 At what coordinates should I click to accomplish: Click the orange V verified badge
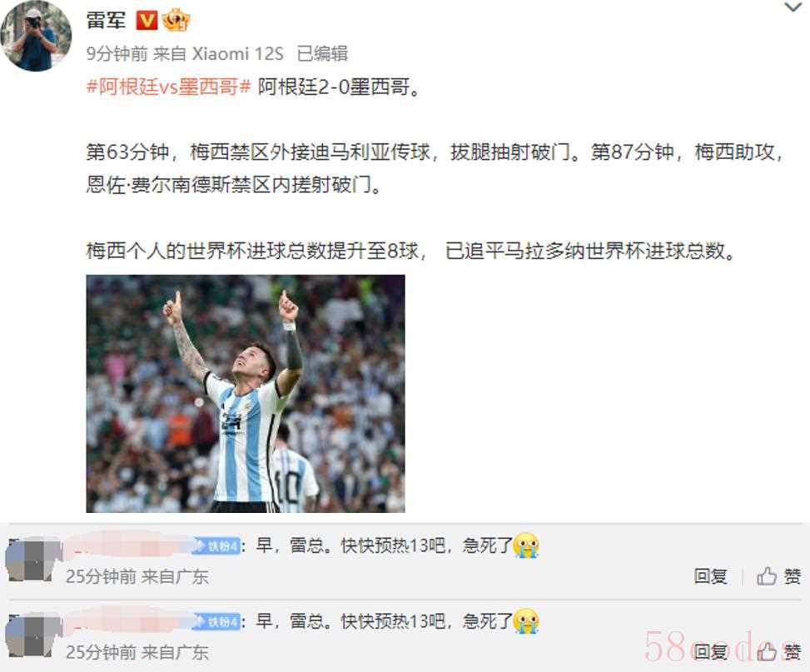[147, 21]
